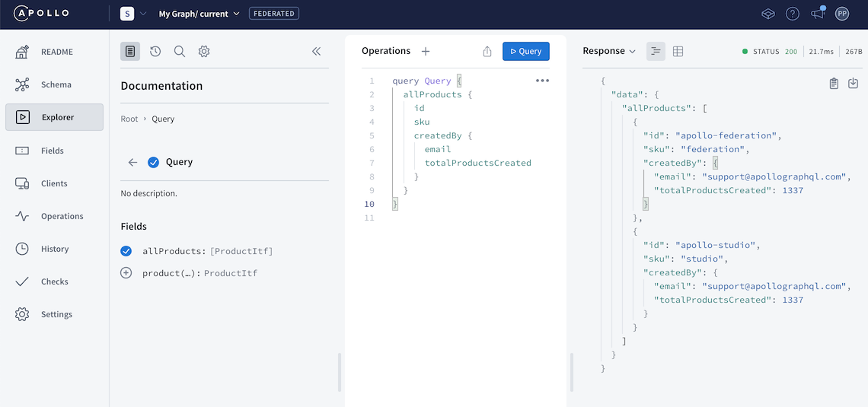Click the "apollo-studio" response value

point(717,245)
